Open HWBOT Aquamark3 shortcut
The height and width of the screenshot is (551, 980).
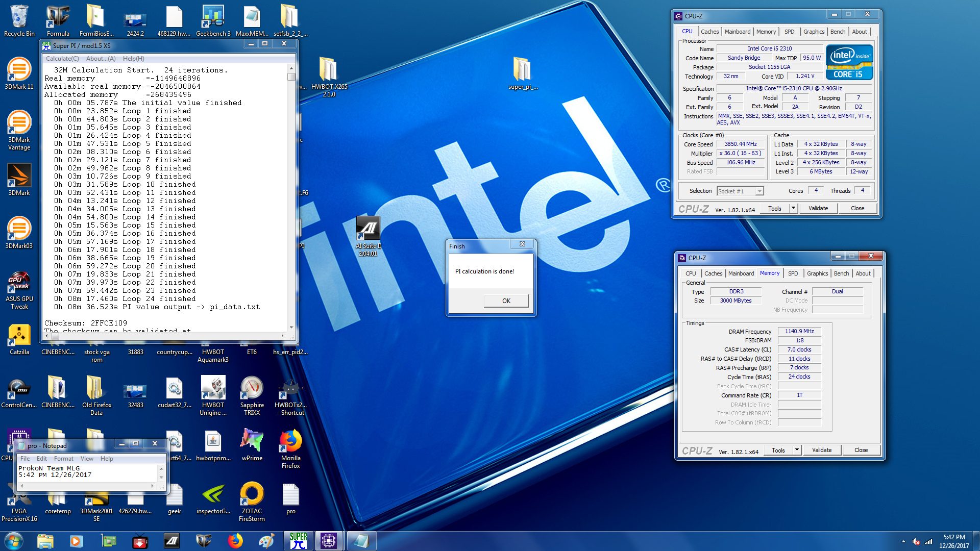(x=213, y=352)
